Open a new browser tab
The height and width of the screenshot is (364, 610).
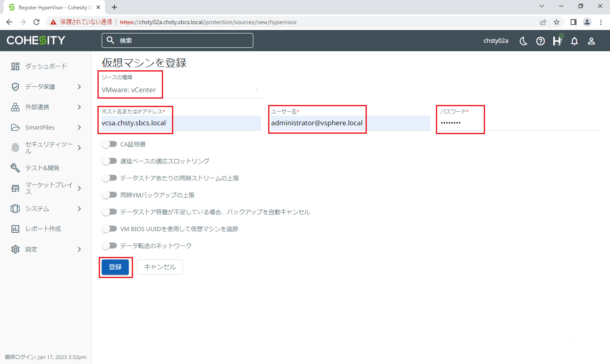114,7
